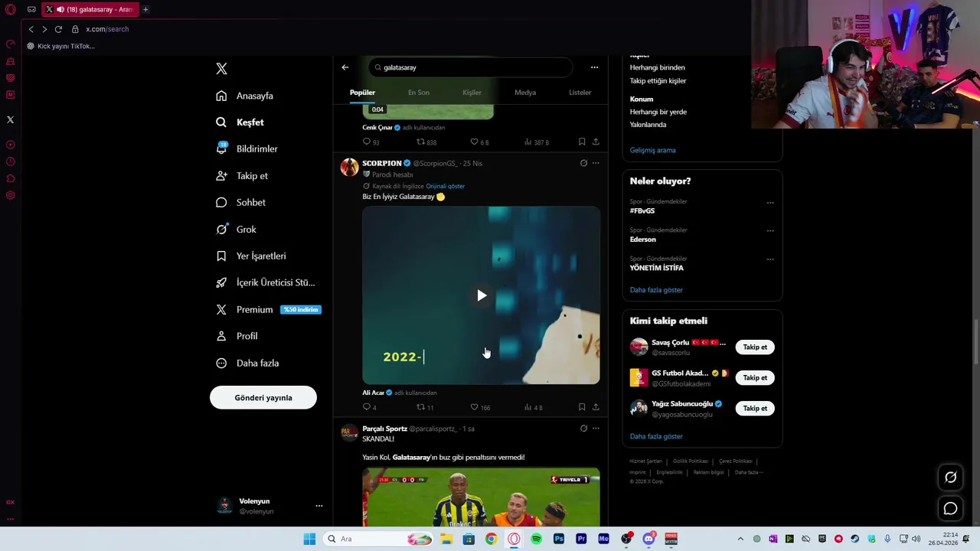Open X icon in Opera's left sidebar

pos(10,119)
